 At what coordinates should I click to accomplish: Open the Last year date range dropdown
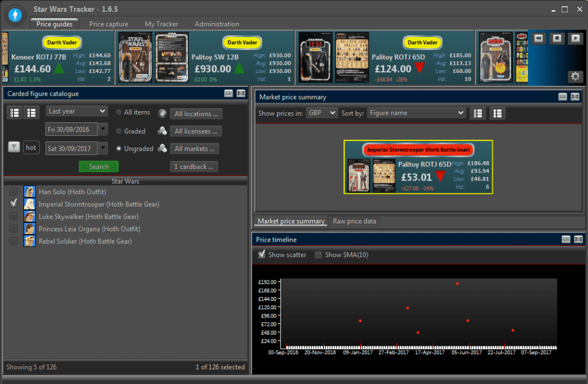click(76, 111)
